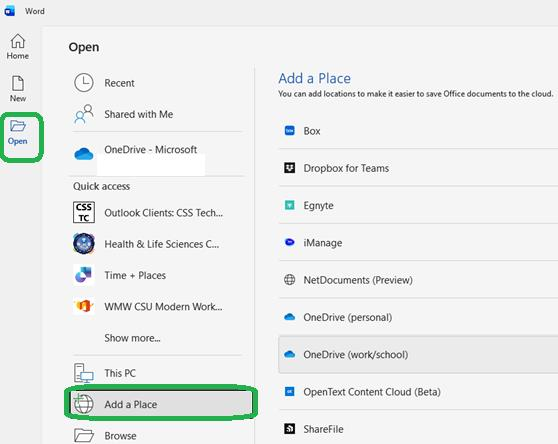This screenshot has height=444, width=558.
Task: Select the OneDrive - Microsoft cloud icon
Action: click(x=84, y=154)
